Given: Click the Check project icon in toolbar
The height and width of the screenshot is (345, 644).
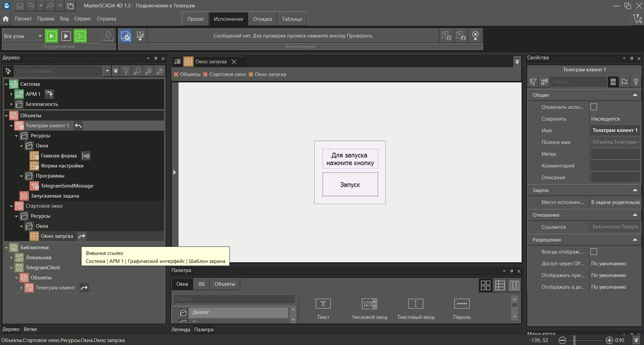Looking at the screenshot, I should point(126,36).
